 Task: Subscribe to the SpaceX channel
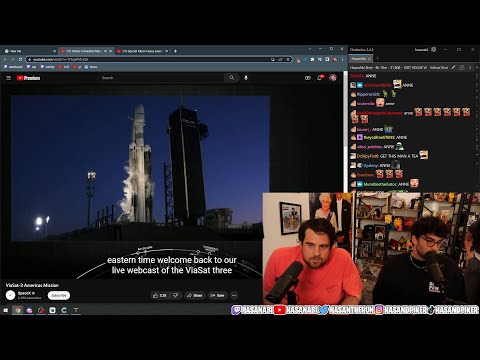59,295
